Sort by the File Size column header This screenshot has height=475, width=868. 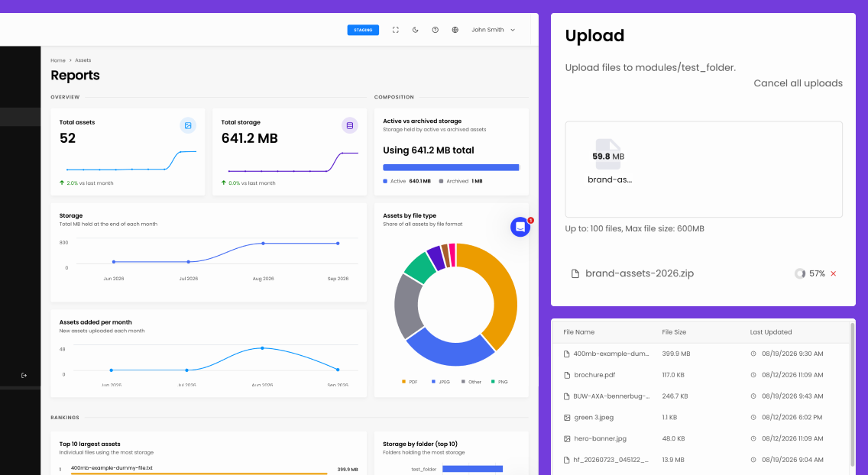click(674, 332)
